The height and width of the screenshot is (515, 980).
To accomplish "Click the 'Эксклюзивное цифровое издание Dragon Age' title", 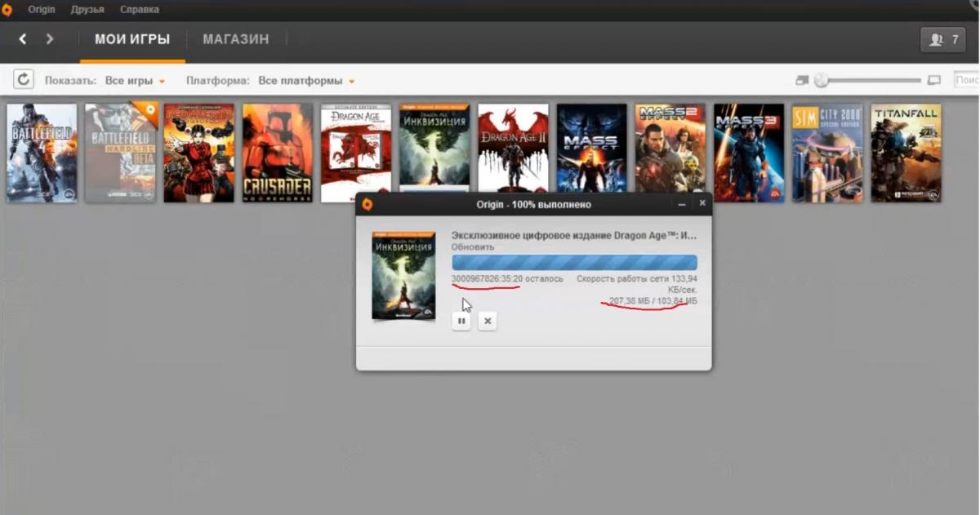I will click(x=574, y=235).
